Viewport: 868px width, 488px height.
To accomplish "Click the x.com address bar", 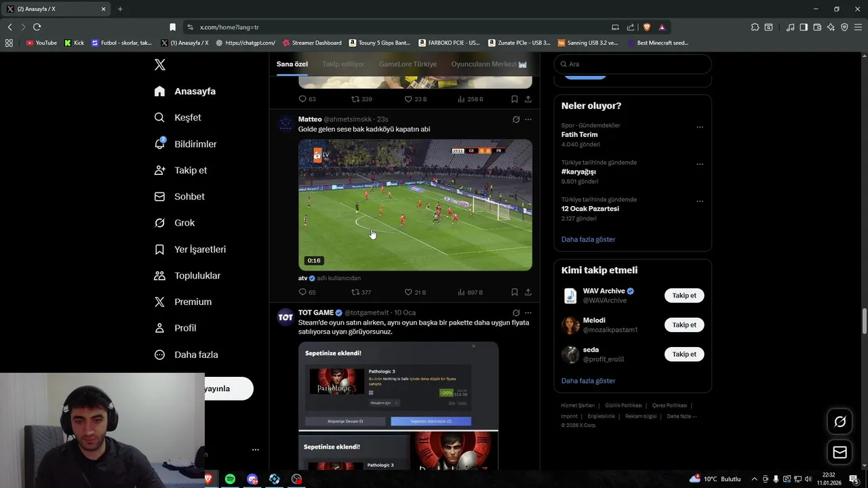I will click(400, 27).
